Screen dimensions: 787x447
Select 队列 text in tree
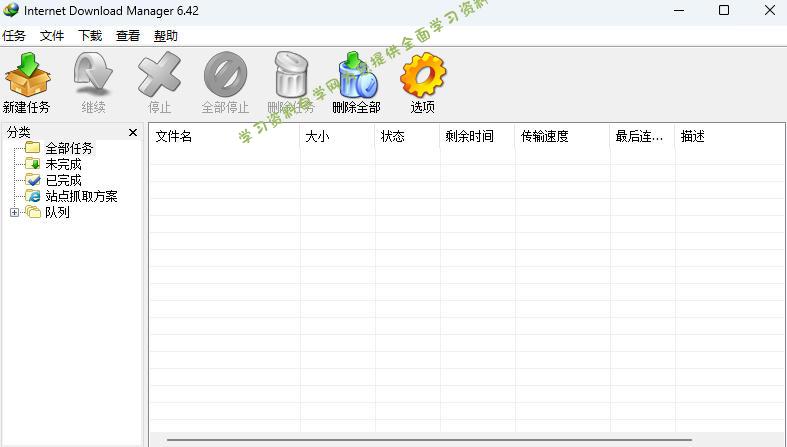57,212
